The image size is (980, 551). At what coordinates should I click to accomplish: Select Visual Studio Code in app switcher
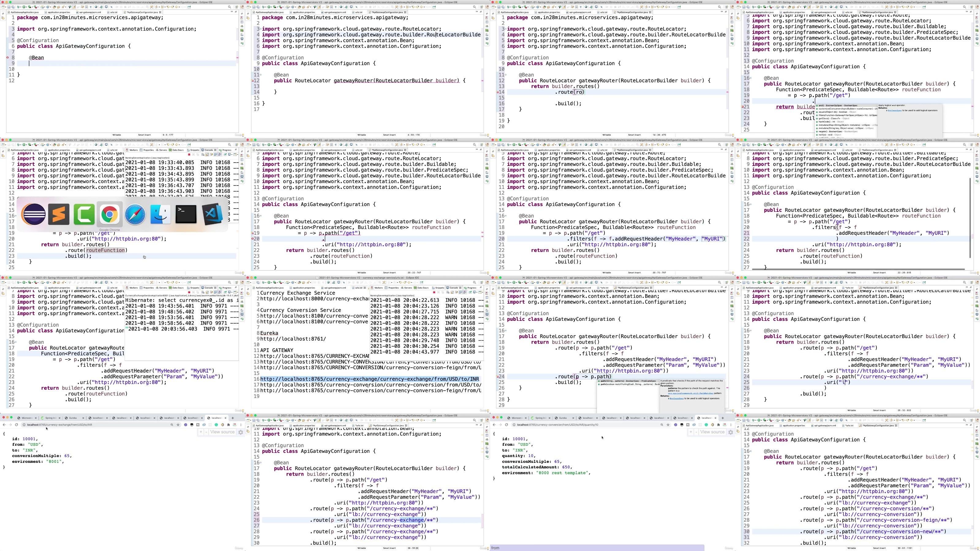[x=212, y=214]
